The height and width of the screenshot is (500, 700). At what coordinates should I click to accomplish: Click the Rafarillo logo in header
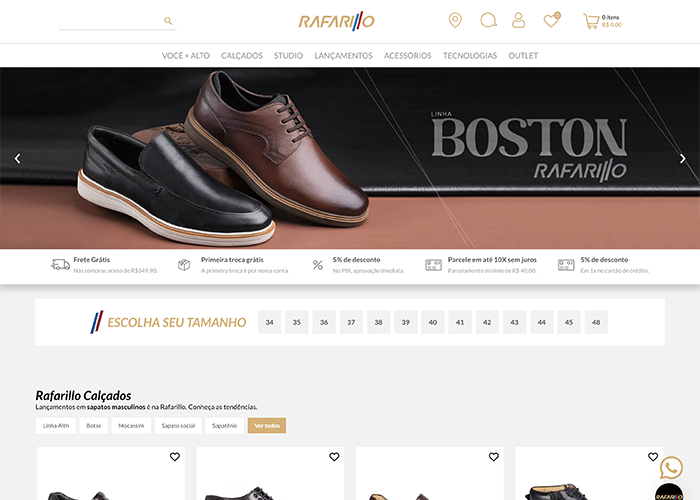tap(336, 21)
